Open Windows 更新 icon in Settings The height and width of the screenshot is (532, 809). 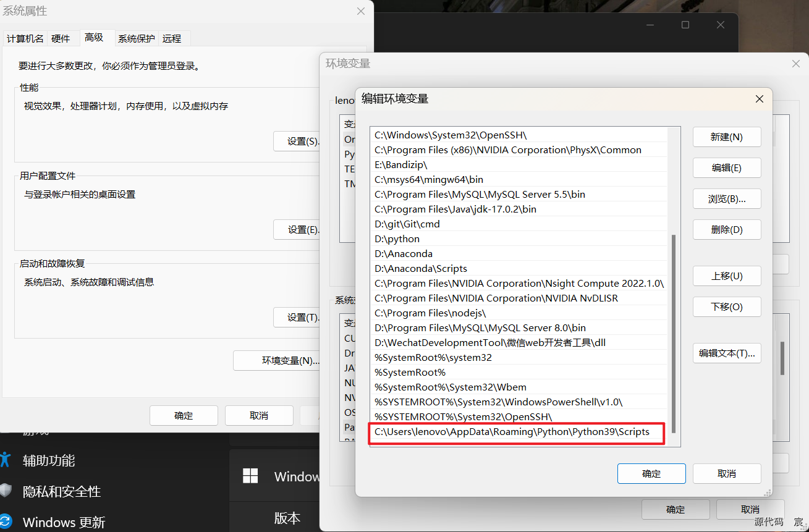[6, 522]
